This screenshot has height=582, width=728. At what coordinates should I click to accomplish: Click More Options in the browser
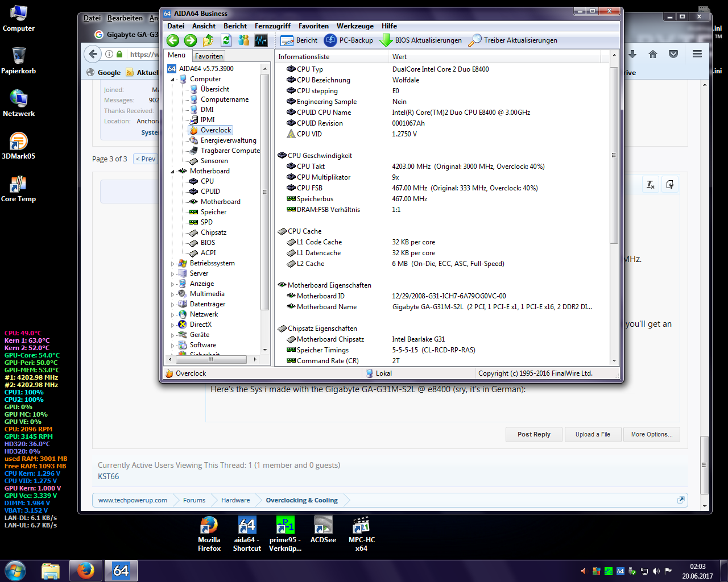tap(652, 434)
